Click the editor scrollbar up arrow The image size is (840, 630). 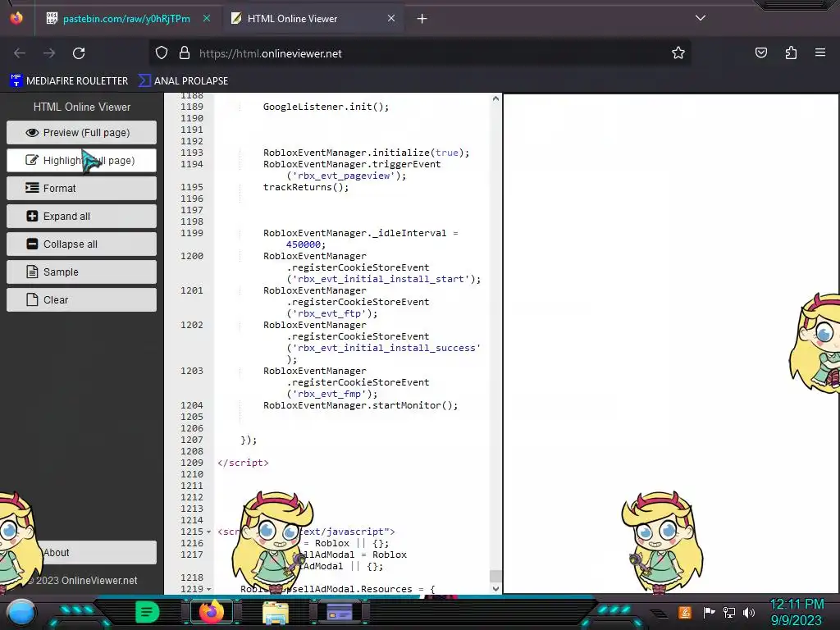[495, 98]
